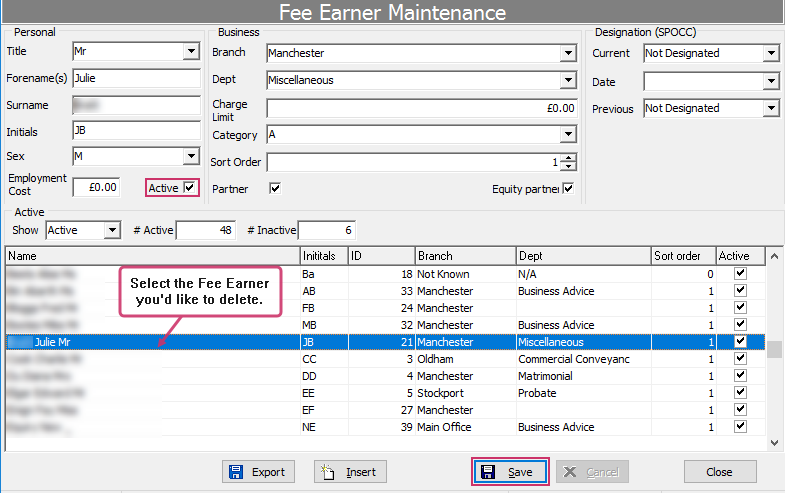Toggle Active checkbox in the MB row
This screenshot has height=493, width=785.
740,324
